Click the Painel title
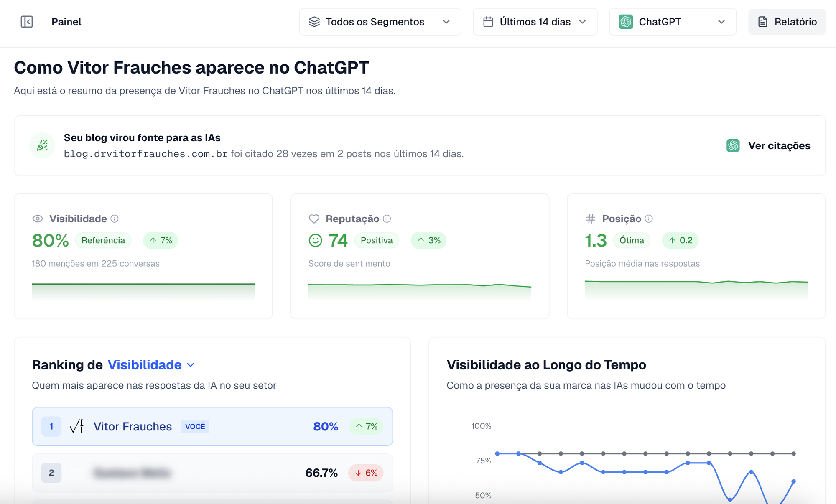 66,22
